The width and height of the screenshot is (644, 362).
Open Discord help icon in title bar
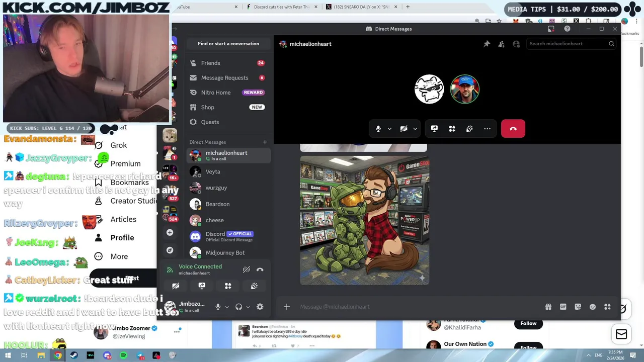point(567,29)
